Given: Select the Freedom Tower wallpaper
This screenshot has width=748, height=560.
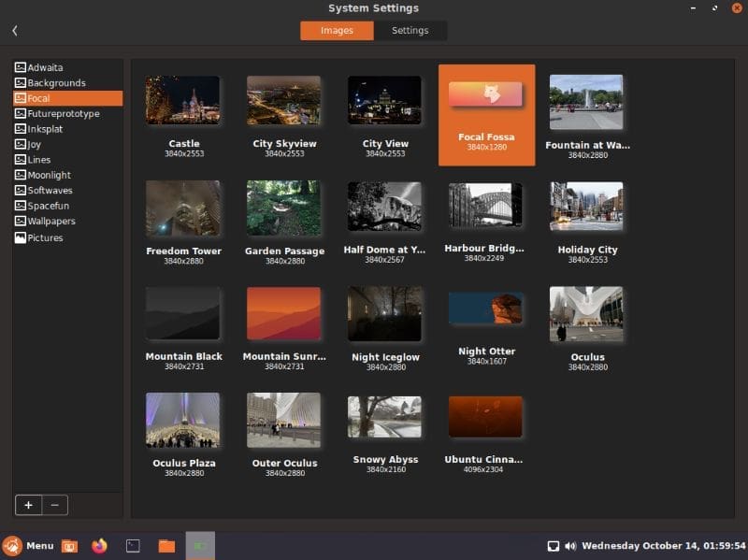Looking at the screenshot, I should click(183, 208).
